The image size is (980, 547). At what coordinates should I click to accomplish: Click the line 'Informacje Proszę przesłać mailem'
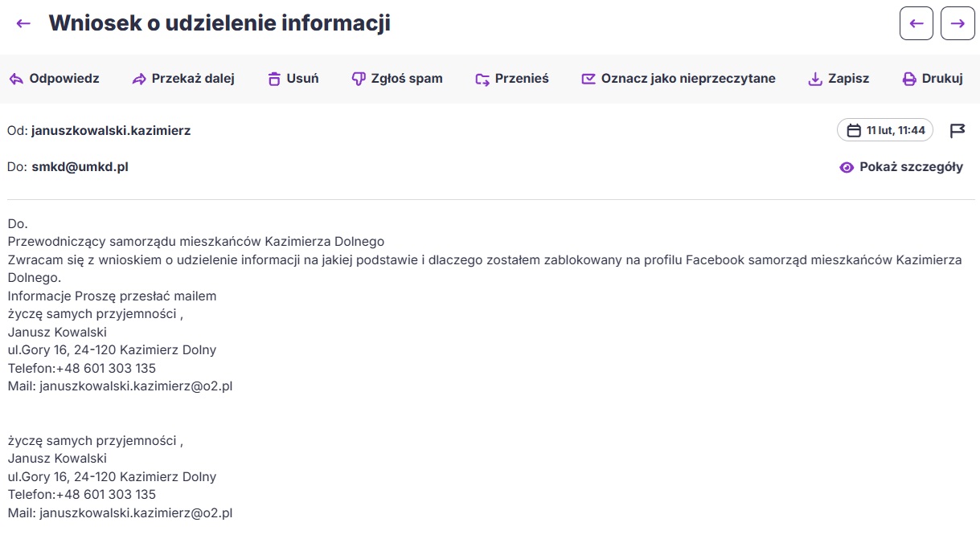113,296
